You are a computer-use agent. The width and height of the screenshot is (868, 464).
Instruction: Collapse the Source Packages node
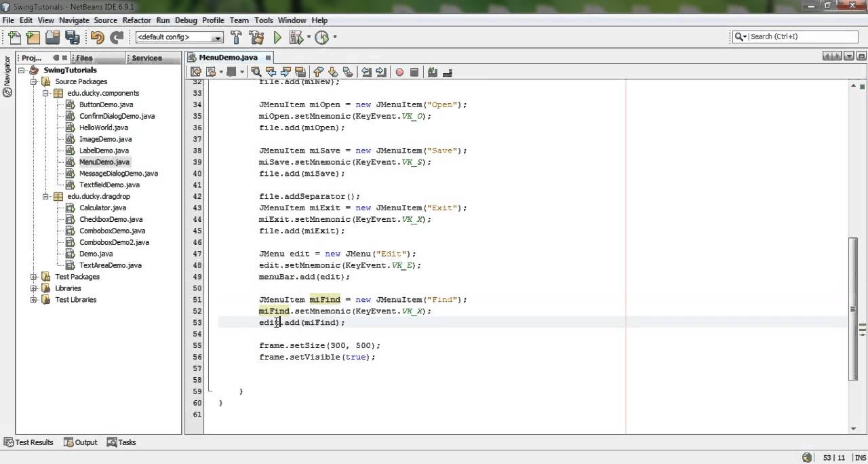(34, 81)
